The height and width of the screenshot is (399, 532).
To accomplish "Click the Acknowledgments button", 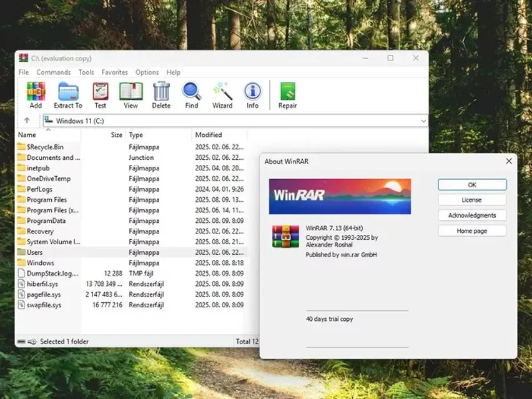I will pyautogui.click(x=472, y=215).
